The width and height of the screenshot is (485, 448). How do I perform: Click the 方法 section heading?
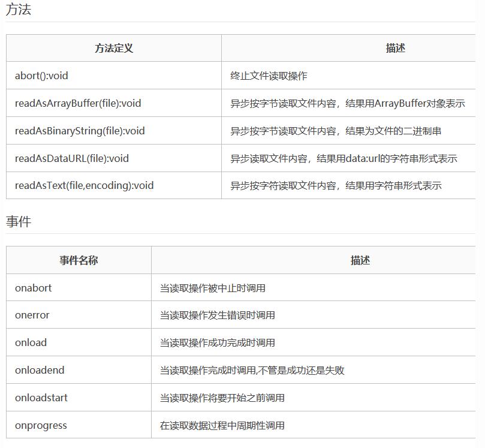tap(19, 10)
